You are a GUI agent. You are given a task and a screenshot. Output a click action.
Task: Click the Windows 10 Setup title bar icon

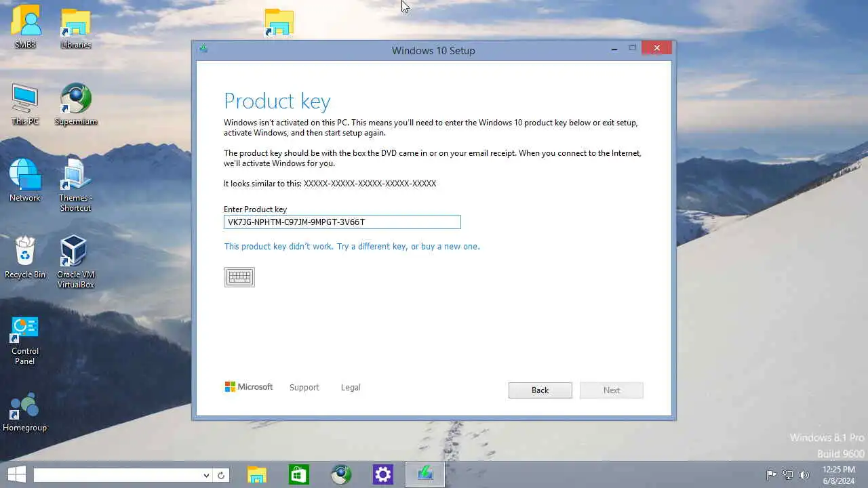pyautogui.click(x=203, y=49)
